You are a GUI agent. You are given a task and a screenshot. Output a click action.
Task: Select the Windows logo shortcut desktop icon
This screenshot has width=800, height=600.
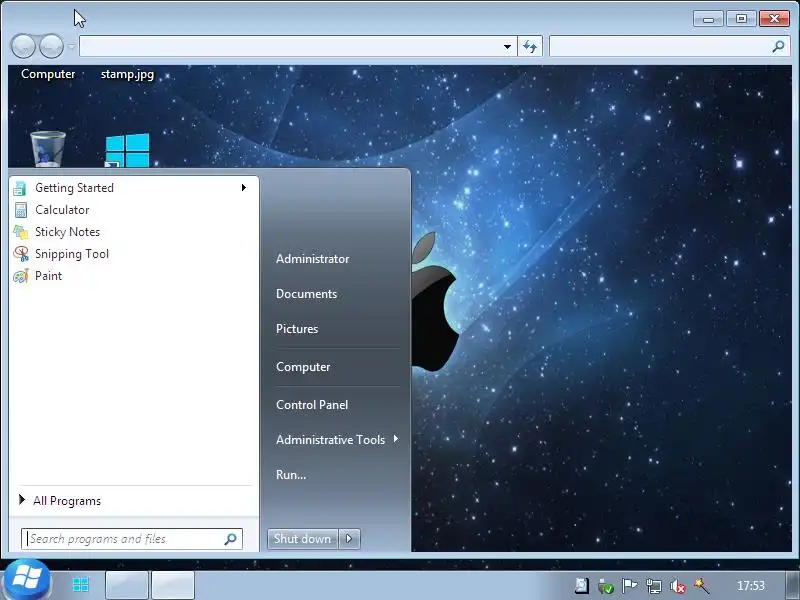[127, 150]
